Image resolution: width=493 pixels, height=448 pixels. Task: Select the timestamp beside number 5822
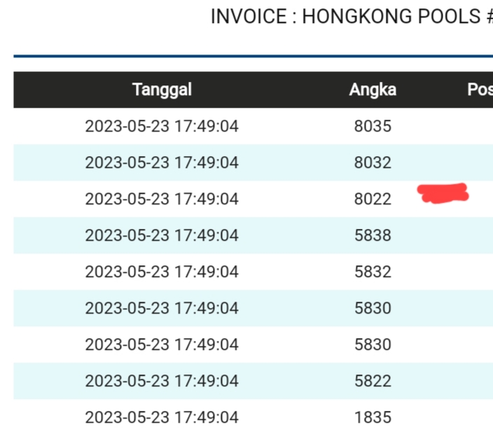tap(162, 381)
